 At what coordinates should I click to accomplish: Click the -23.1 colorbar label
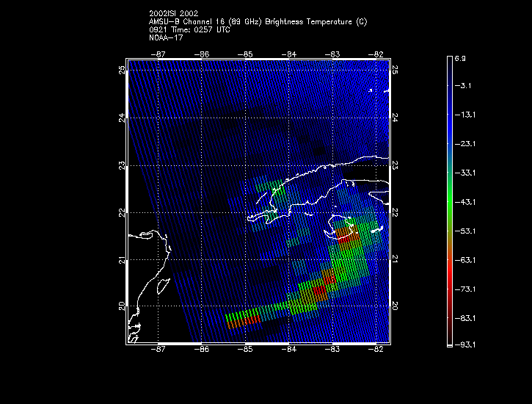[464, 144]
